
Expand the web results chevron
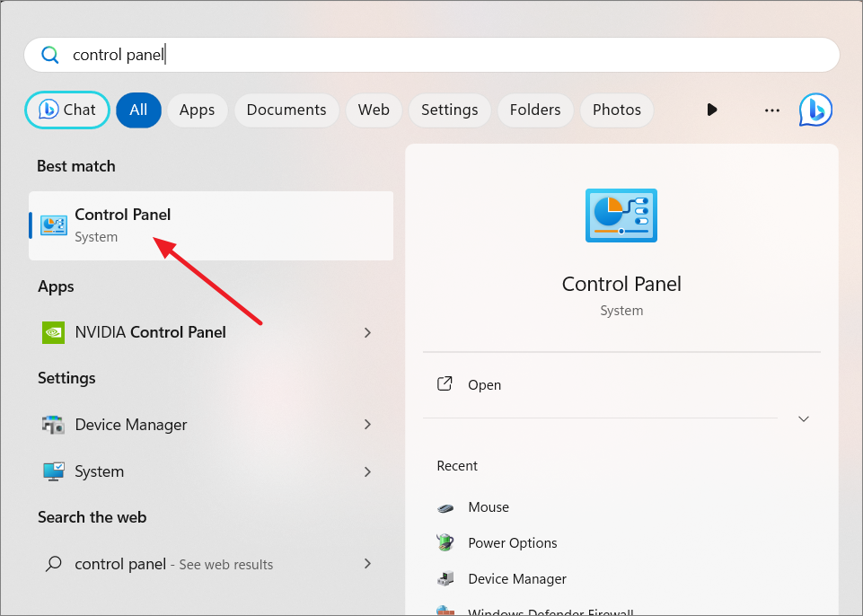[x=367, y=563]
